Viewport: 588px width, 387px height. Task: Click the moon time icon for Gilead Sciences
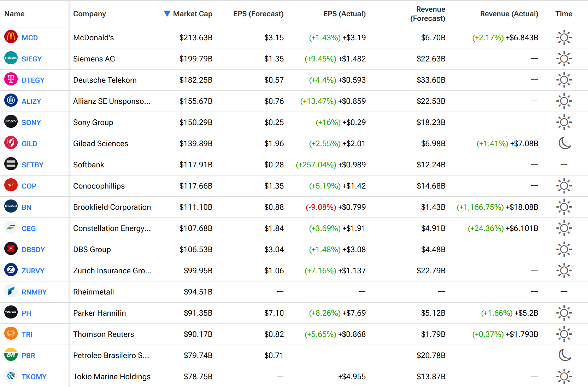pos(565,143)
